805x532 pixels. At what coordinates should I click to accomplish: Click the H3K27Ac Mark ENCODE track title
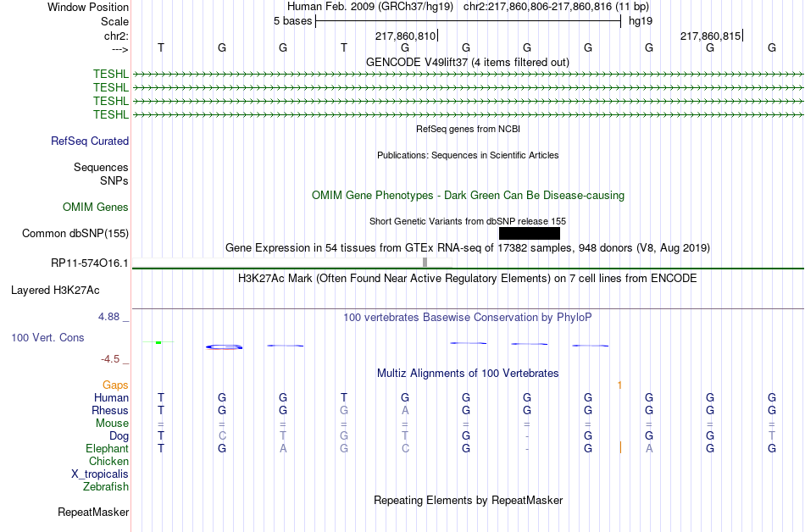coord(468,279)
